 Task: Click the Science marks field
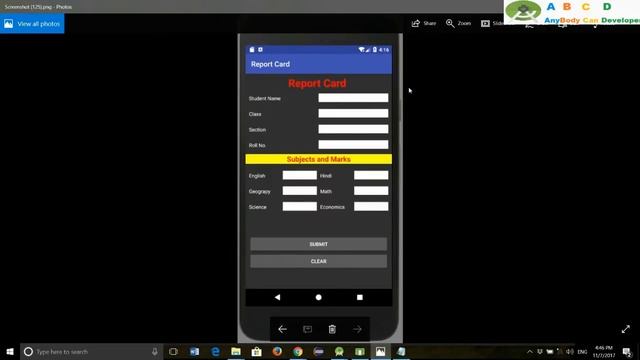pyautogui.click(x=300, y=207)
